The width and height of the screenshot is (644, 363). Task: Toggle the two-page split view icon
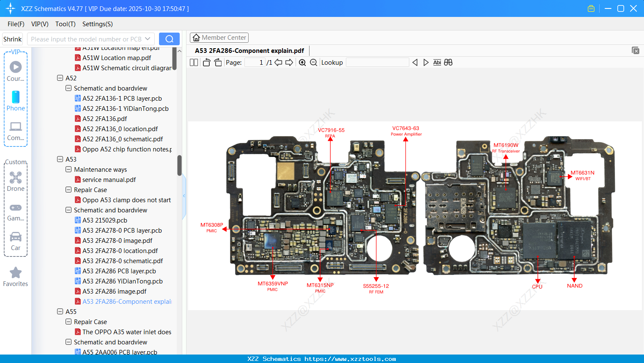click(194, 63)
